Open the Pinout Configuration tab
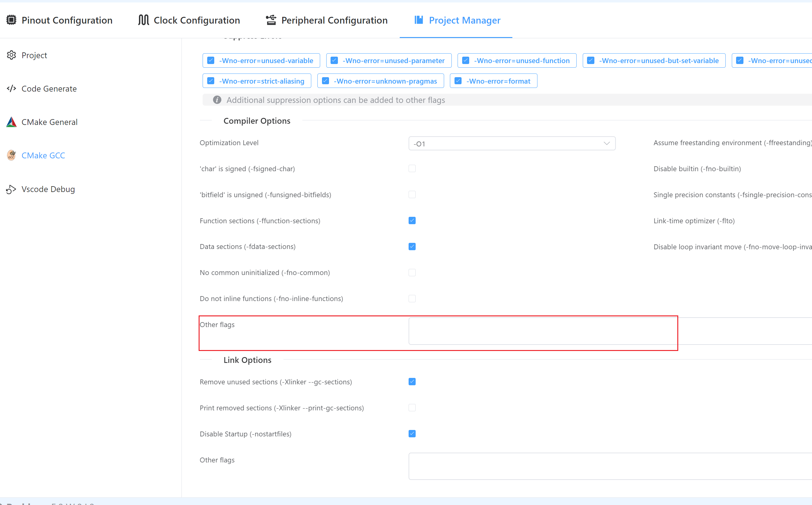The width and height of the screenshot is (812, 505). [x=59, y=20]
